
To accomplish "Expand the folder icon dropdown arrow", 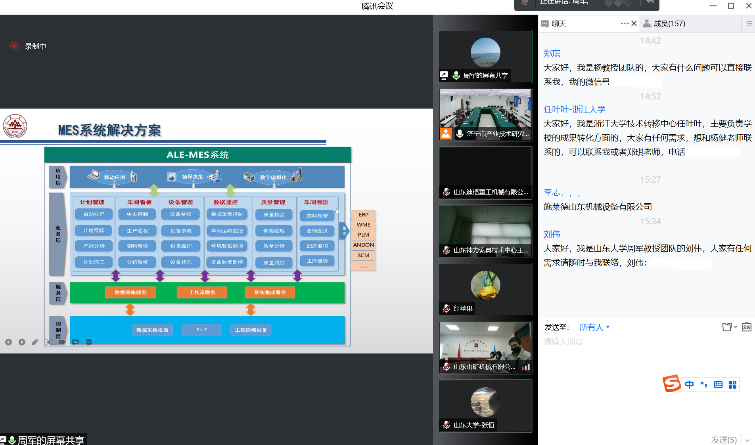I will click(x=735, y=327).
